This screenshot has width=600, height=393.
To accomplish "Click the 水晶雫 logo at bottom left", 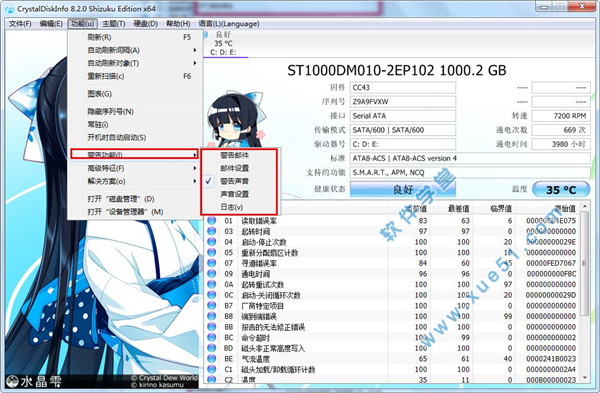I will click(x=34, y=381).
